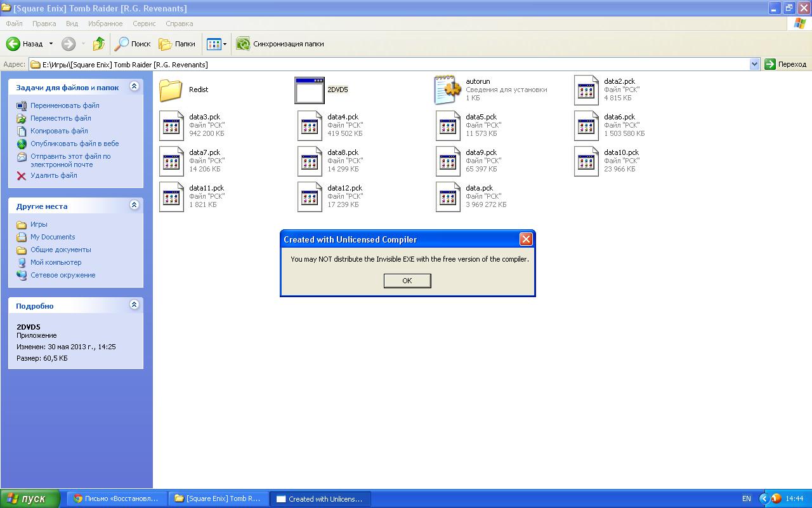The width and height of the screenshot is (812, 508).
Task: Select the data.pck file icon
Action: pyautogui.click(x=448, y=197)
